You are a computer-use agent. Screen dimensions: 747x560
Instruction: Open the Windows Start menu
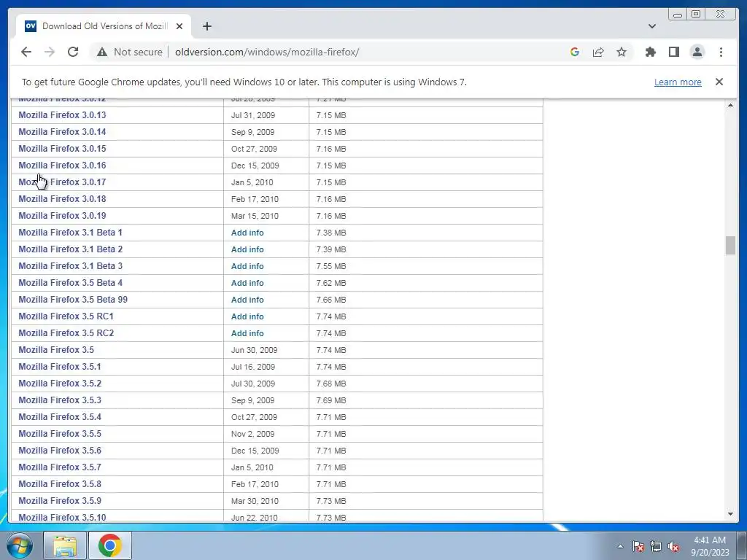coord(18,545)
